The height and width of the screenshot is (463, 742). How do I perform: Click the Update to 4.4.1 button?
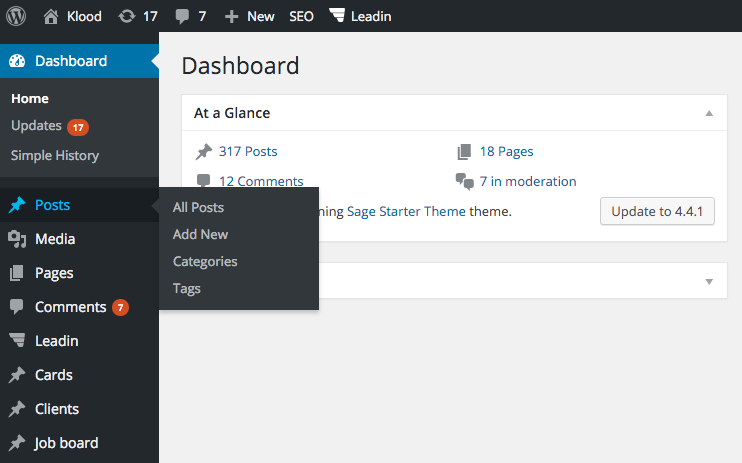656,211
